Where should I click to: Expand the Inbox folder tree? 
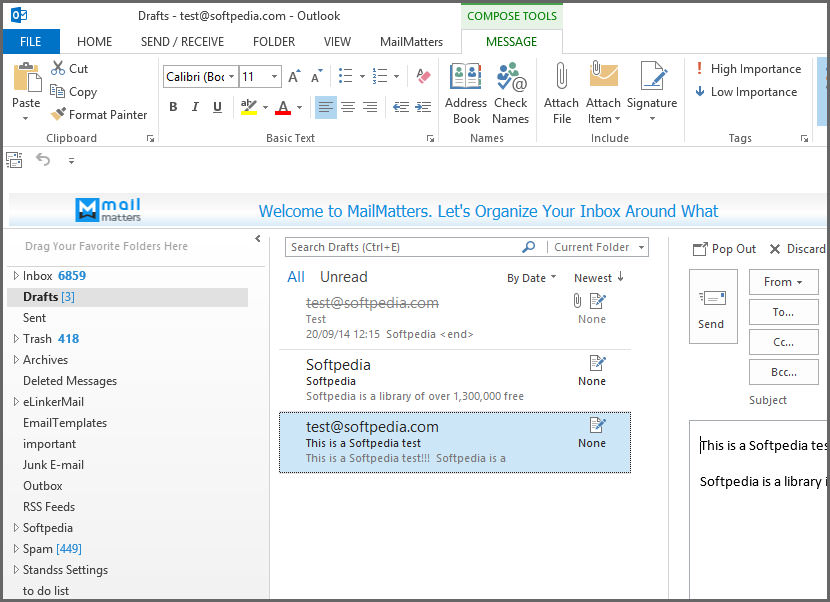(15, 276)
